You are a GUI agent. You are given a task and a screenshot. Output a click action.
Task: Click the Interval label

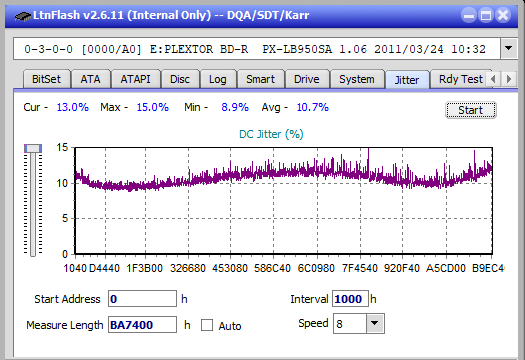click(309, 299)
